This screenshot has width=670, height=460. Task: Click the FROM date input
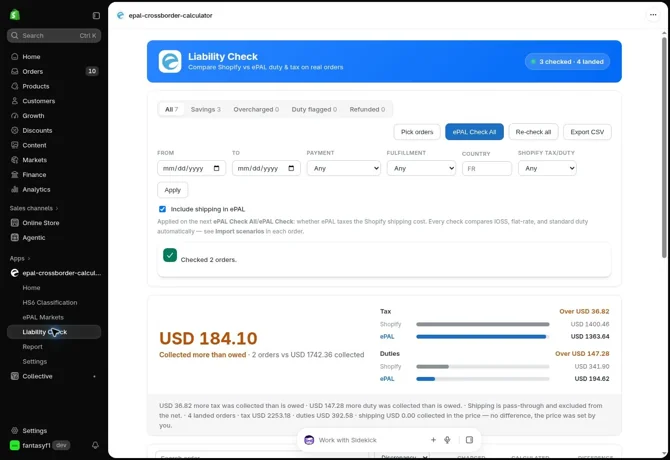tap(191, 168)
